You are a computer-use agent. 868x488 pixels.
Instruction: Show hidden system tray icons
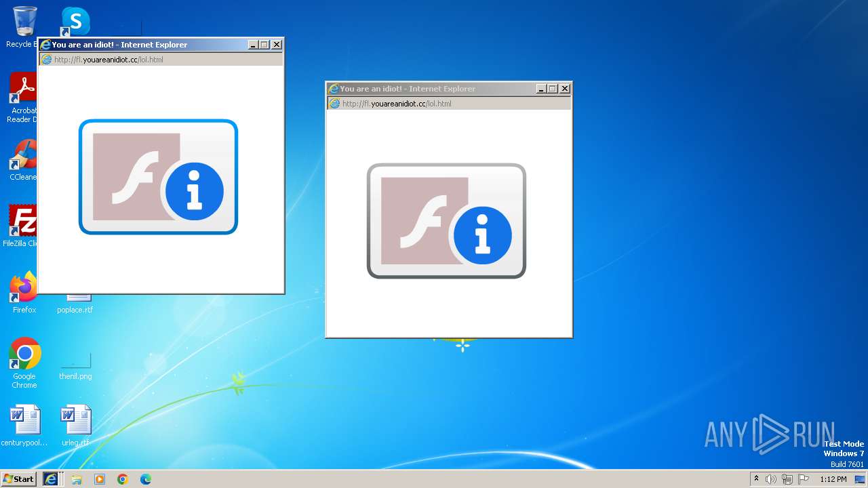click(756, 479)
